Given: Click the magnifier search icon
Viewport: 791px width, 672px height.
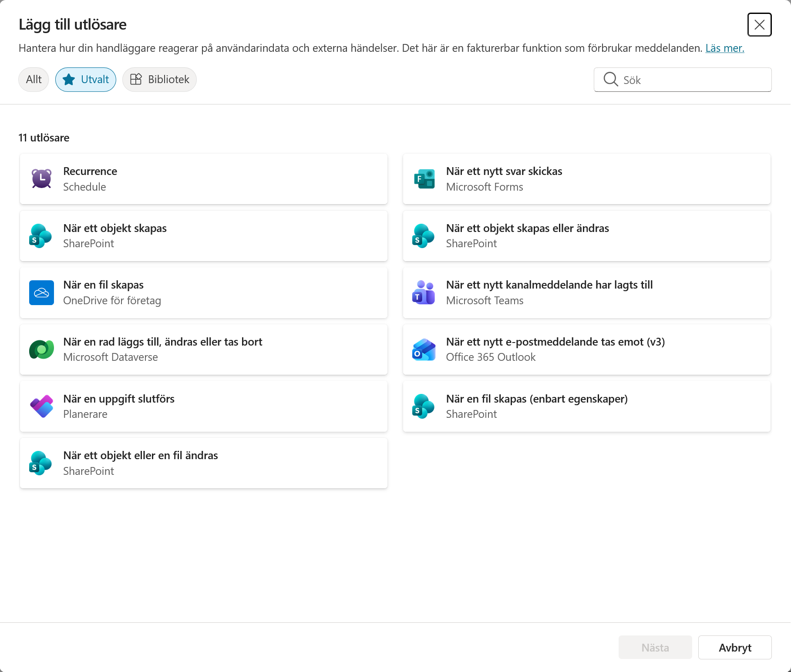Looking at the screenshot, I should 610,80.
